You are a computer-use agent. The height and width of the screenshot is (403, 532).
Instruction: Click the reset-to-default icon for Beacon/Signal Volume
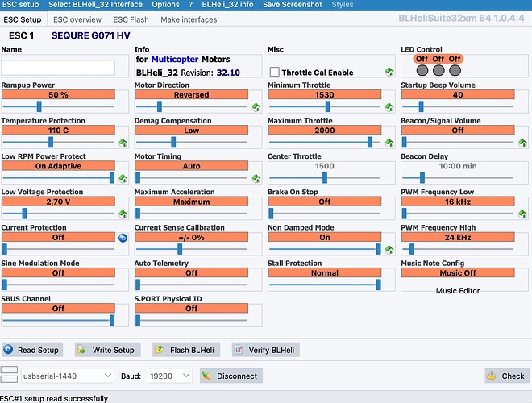pyautogui.click(x=523, y=143)
